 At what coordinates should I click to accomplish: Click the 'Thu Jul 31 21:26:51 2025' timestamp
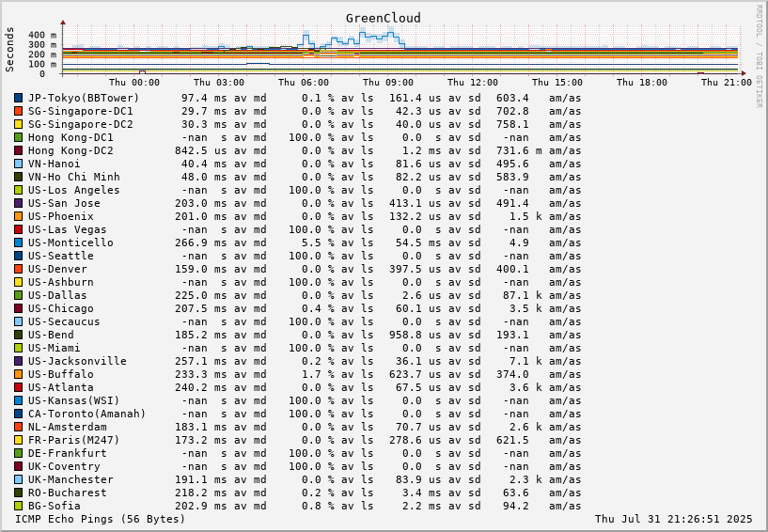click(x=673, y=519)
